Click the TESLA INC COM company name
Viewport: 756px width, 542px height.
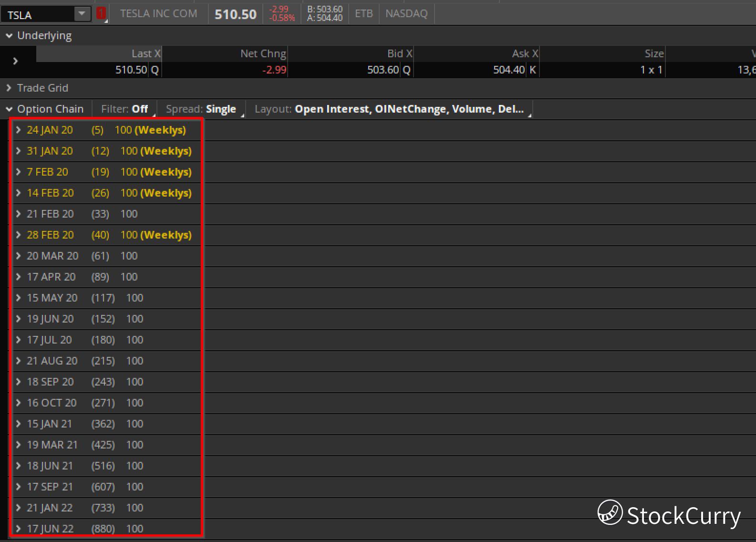tap(158, 14)
